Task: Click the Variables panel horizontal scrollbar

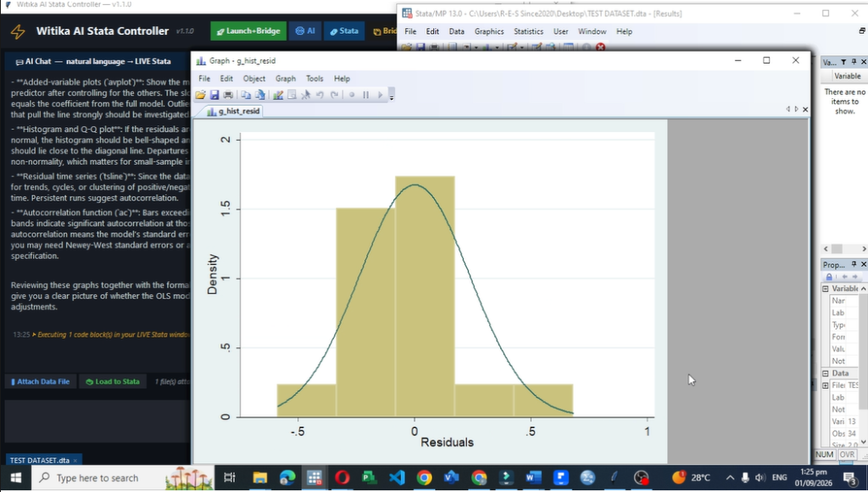Action: tap(844, 249)
